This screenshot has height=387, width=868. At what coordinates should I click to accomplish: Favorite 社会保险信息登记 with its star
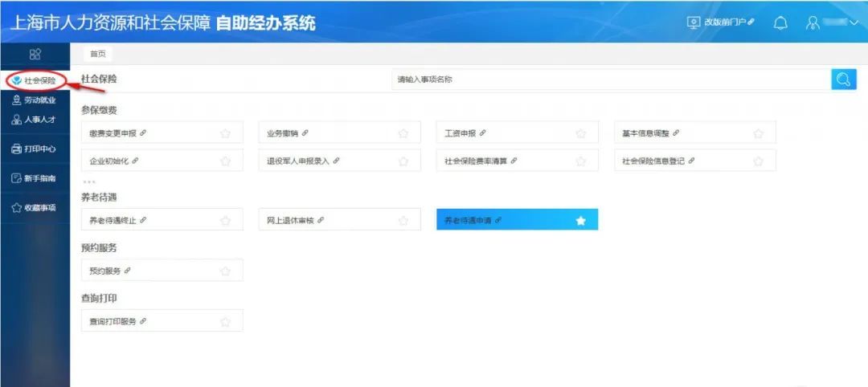(x=759, y=161)
